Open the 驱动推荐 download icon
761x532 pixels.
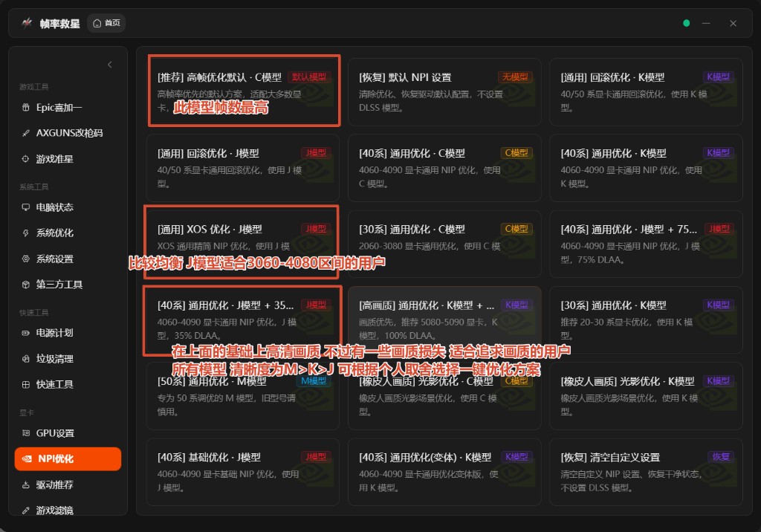[26, 484]
